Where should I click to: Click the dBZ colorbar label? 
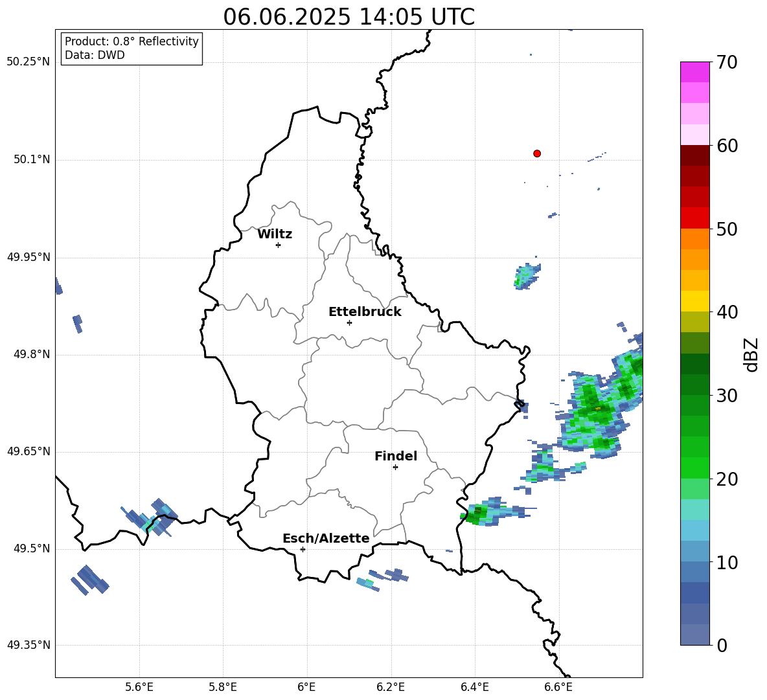751,354
